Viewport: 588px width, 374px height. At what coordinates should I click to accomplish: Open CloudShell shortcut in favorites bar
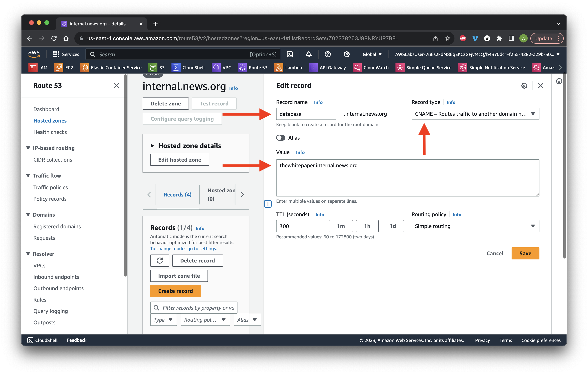click(x=188, y=68)
